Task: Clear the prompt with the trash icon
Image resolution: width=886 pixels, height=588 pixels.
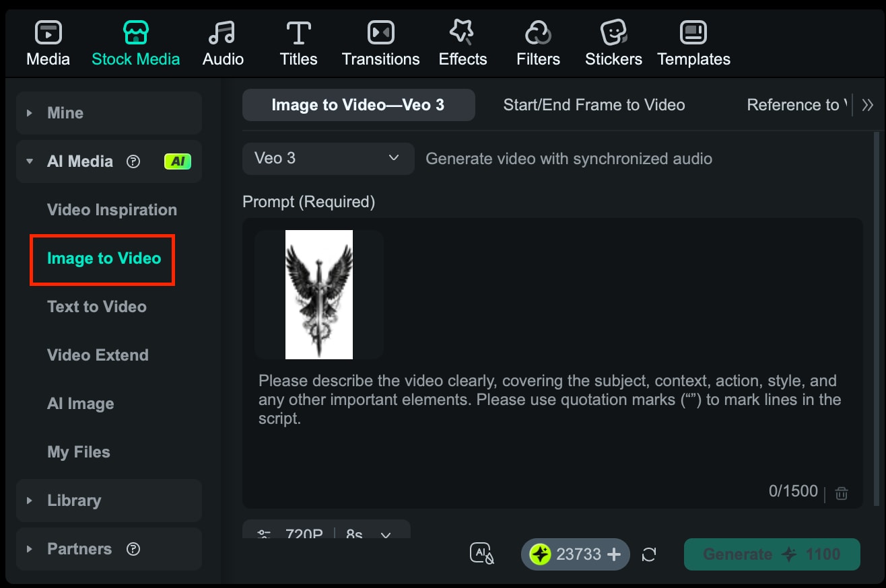Action: (841, 492)
